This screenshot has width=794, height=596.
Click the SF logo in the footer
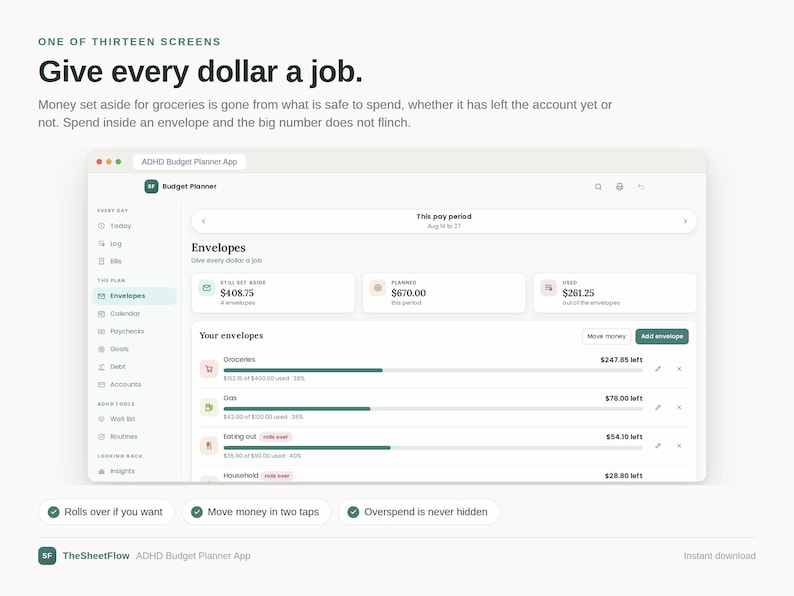tap(47, 555)
